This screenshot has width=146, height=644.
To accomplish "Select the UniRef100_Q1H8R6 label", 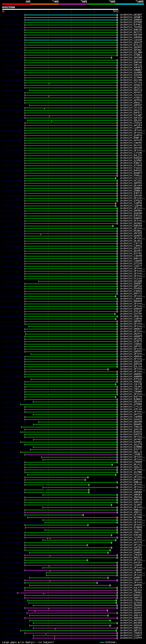I will pyautogui.click(x=131, y=72).
